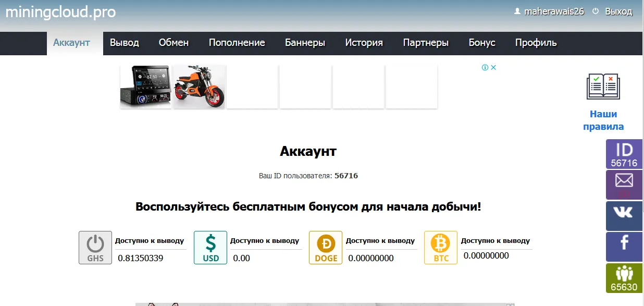Open the Профиль tab
The height and width of the screenshot is (306, 644).
click(x=536, y=43)
